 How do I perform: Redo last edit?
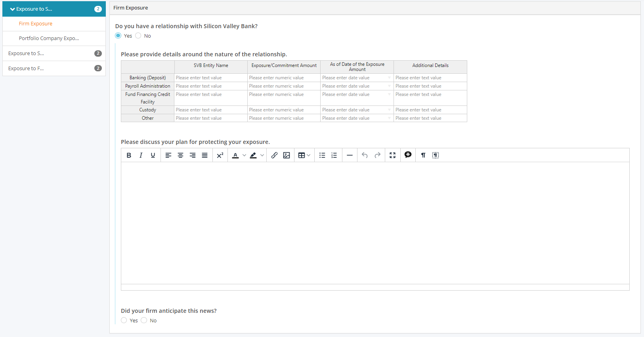pos(377,155)
